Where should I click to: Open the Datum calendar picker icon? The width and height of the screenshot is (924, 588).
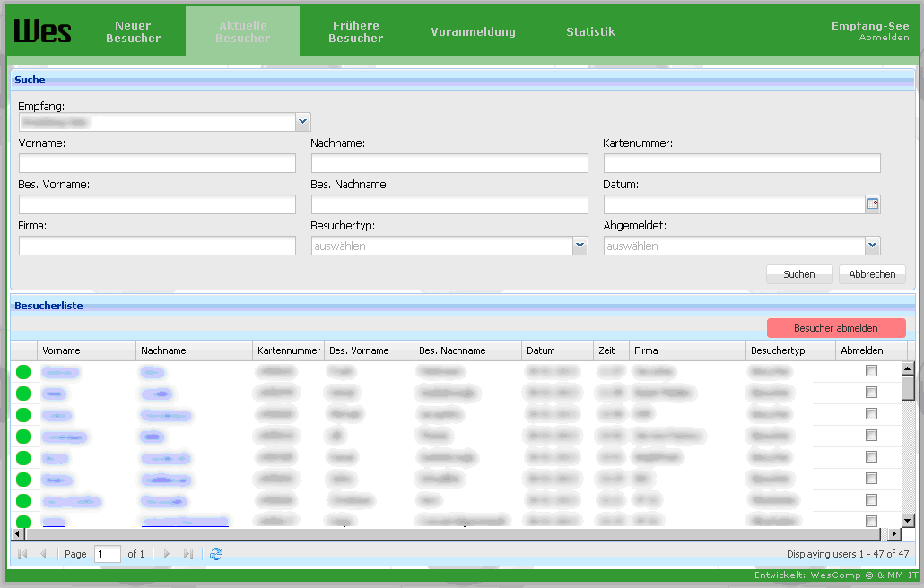point(873,204)
